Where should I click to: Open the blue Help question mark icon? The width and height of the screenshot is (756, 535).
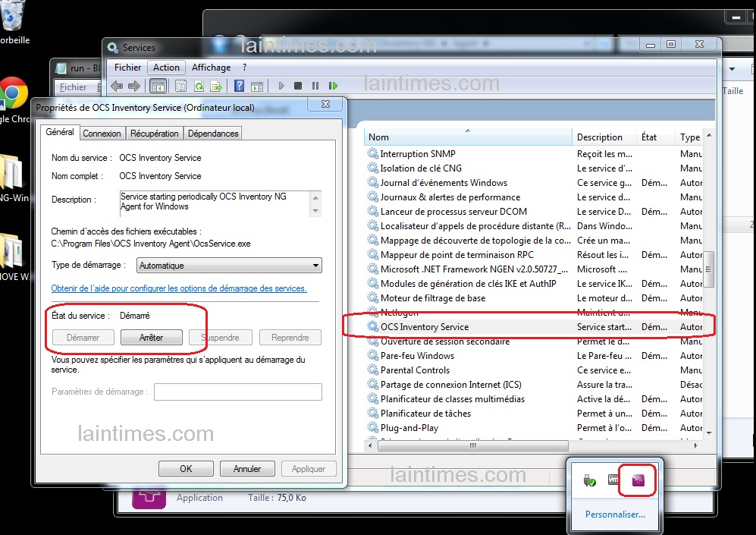point(239,86)
